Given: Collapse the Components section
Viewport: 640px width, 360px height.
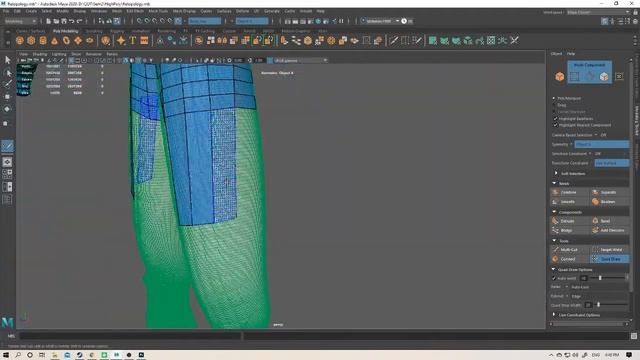Looking at the screenshot, I should 554,212.
